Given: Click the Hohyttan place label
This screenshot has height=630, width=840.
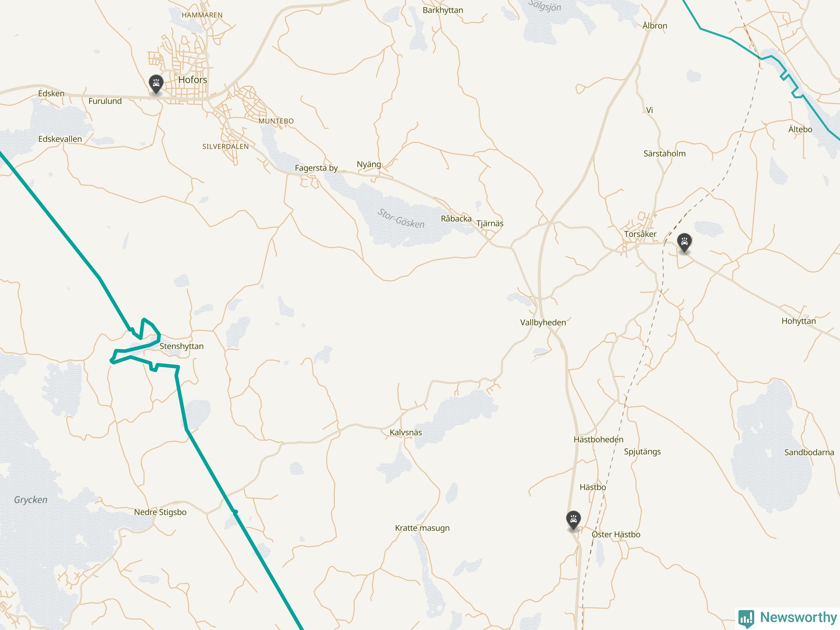Looking at the screenshot, I should [x=799, y=321].
